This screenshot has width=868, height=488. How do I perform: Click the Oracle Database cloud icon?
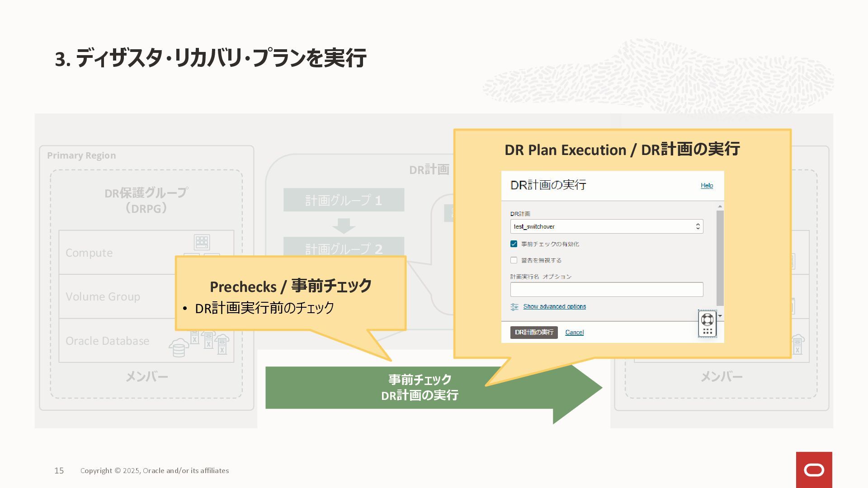179,347
